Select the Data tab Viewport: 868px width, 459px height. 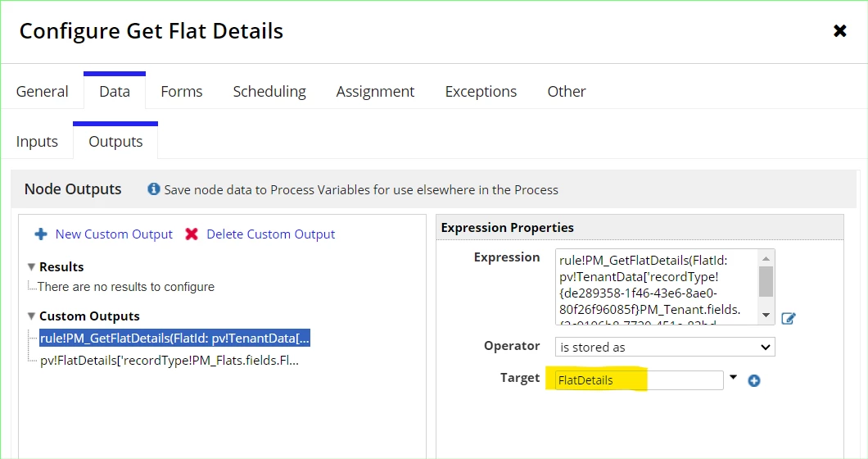click(115, 92)
